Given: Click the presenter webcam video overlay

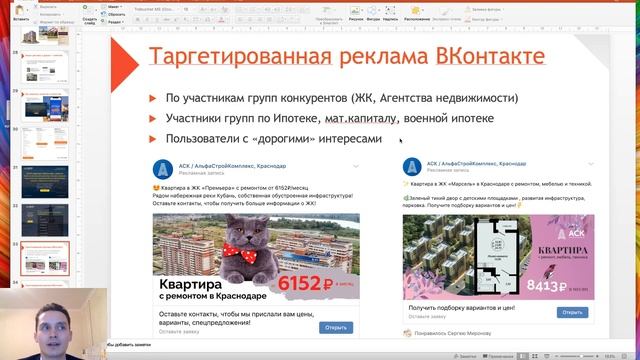Looking at the screenshot, I should point(53,324).
